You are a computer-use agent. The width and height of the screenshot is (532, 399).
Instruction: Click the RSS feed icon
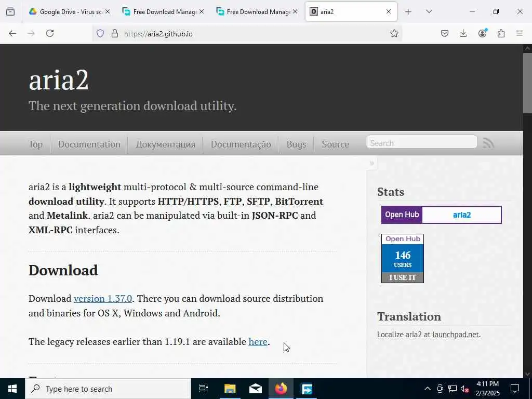[x=488, y=143]
